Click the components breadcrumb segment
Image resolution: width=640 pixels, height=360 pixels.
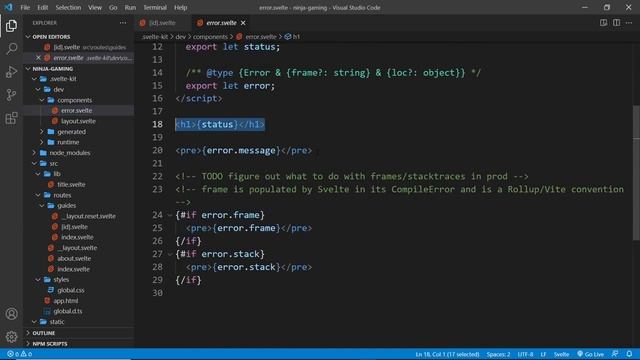210,37
